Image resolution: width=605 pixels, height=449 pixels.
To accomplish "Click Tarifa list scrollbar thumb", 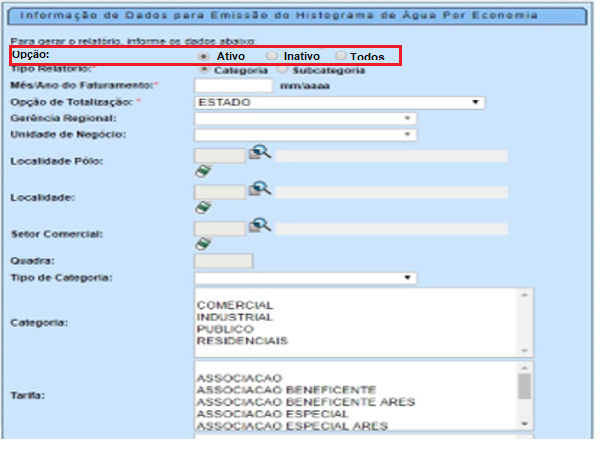I will (524, 386).
